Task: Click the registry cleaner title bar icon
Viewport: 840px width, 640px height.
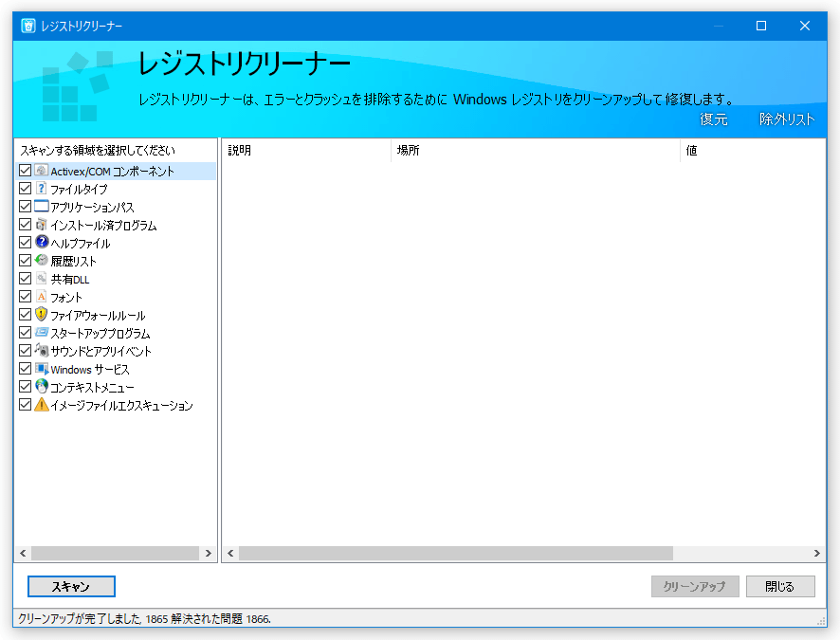Action: 27,26
